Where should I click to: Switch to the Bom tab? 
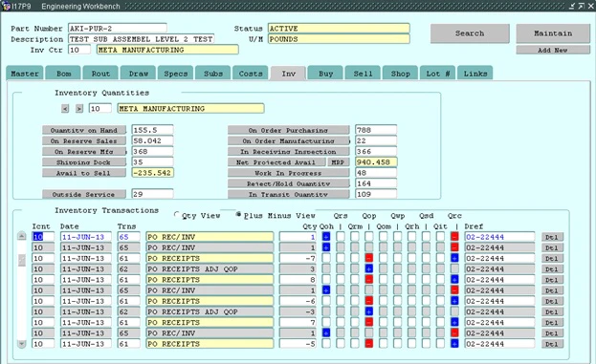coord(63,74)
